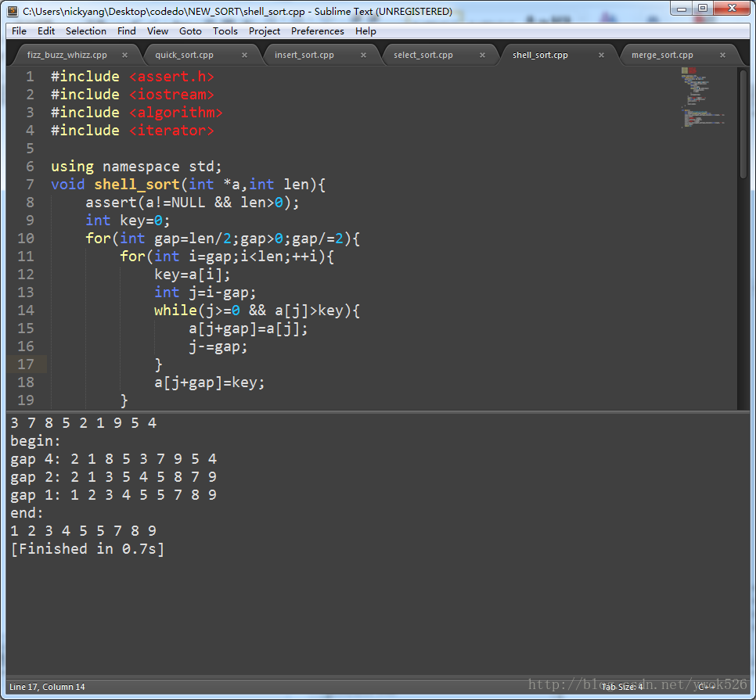Click the 'int j=i-gap;' line

[205, 293]
